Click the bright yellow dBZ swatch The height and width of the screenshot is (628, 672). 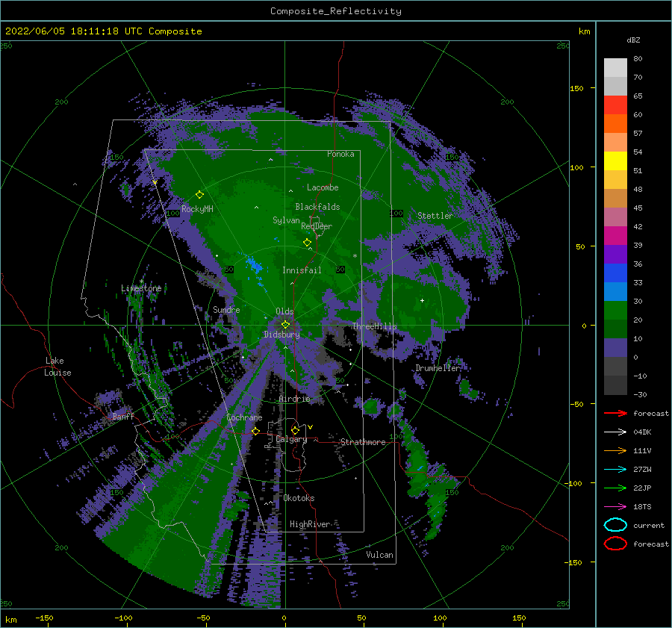[x=615, y=161]
